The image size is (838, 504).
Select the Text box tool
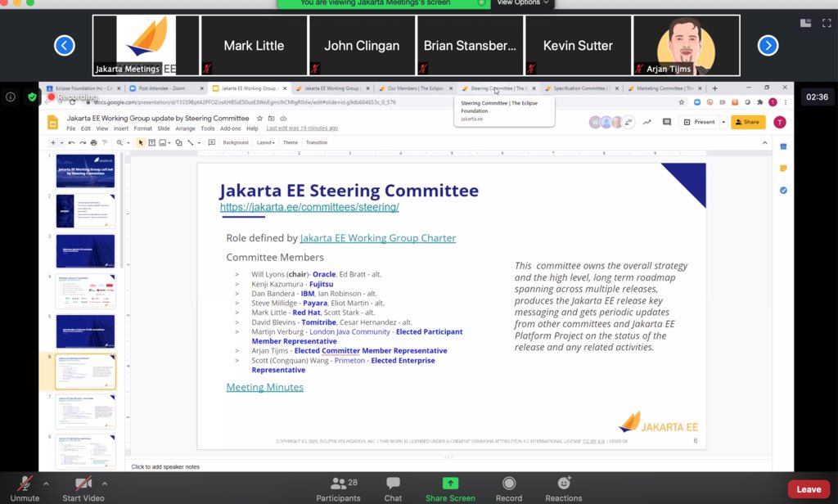pyautogui.click(x=151, y=142)
